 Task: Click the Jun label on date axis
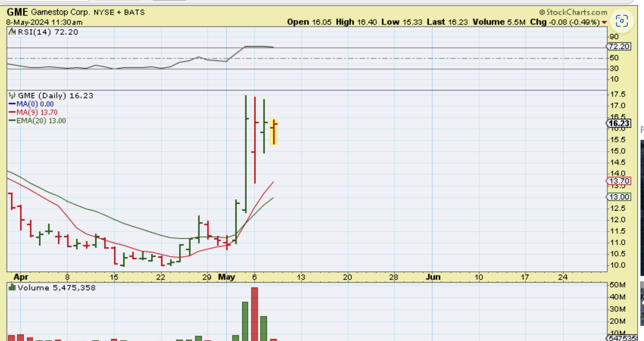[433, 277]
